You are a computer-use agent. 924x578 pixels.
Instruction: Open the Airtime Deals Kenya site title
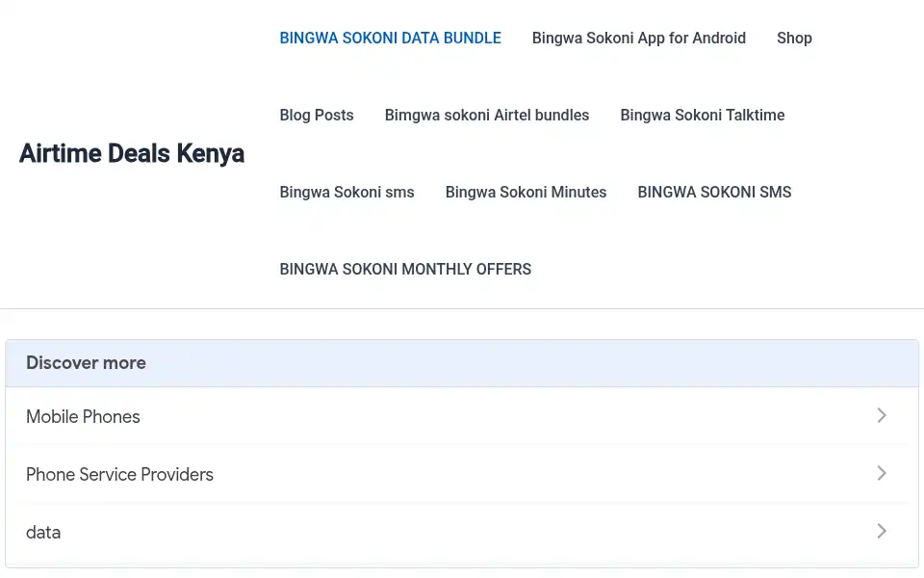pyautogui.click(x=132, y=153)
